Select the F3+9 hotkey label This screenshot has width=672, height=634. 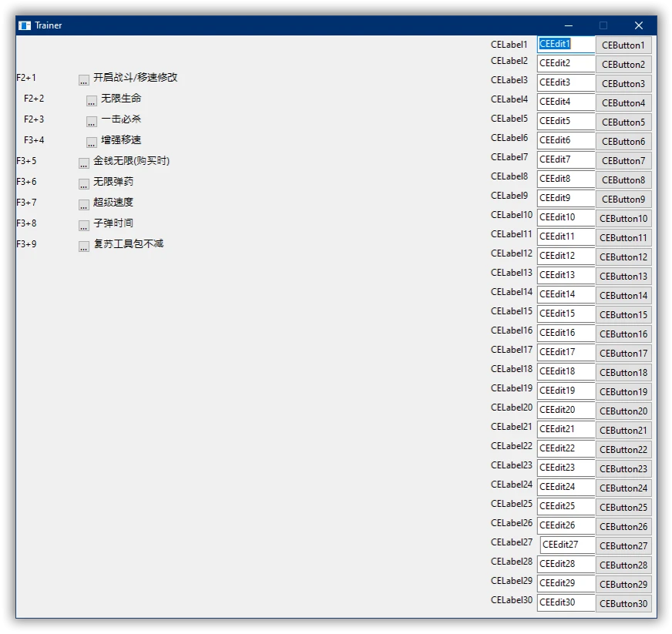click(x=26, y=244)
